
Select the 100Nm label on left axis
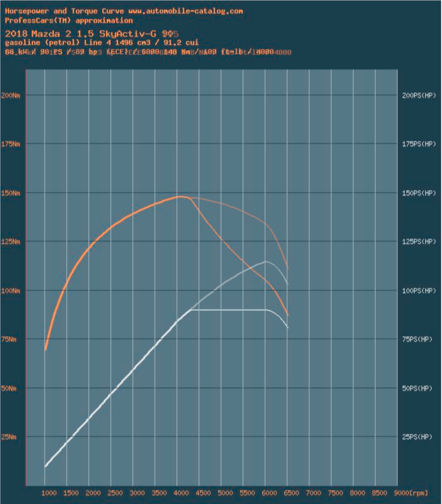10,291
